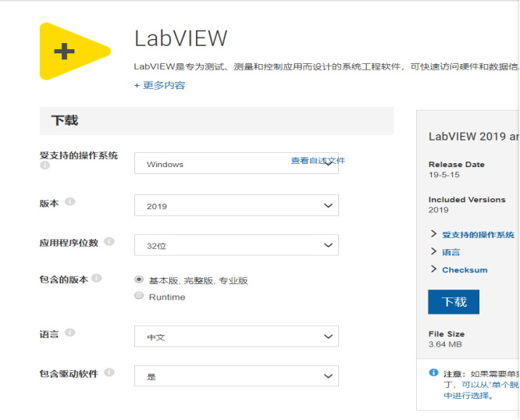Click the LabVIEW 2019 panel heading
The image size is (520, 420).
coord(474,137)
